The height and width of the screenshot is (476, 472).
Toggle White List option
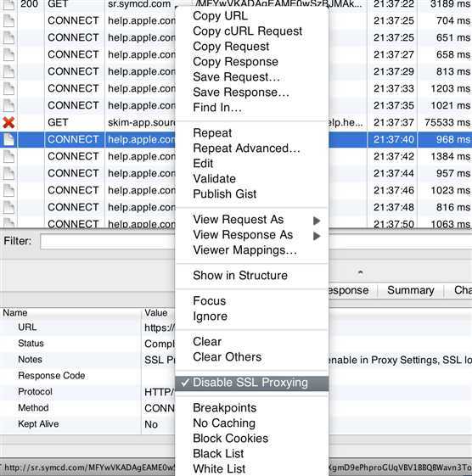pyautogui.click(x=219, y=468)
